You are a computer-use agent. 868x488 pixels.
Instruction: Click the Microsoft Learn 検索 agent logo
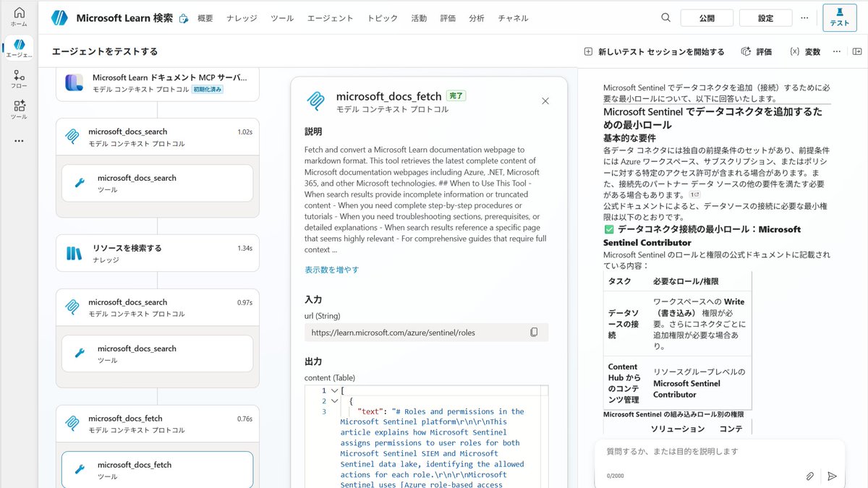[59, 18]
